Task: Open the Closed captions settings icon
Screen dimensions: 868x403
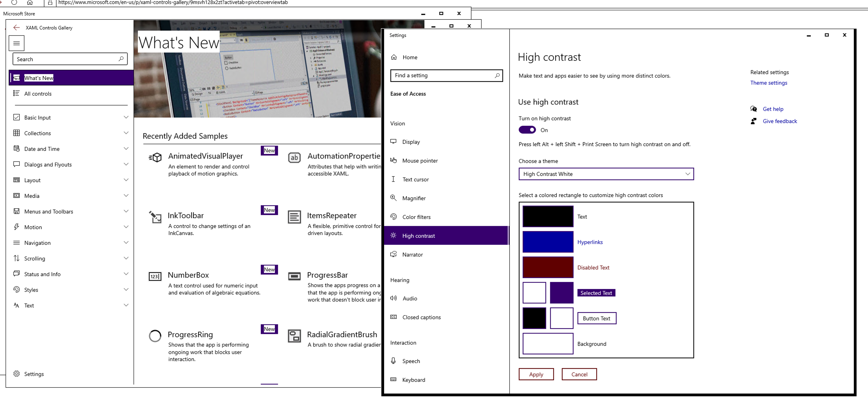Action: click(x=393, y=317)
